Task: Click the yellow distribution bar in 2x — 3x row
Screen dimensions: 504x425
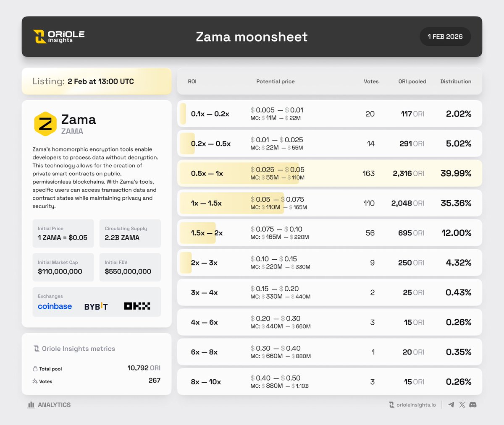Action: point(186,263)
